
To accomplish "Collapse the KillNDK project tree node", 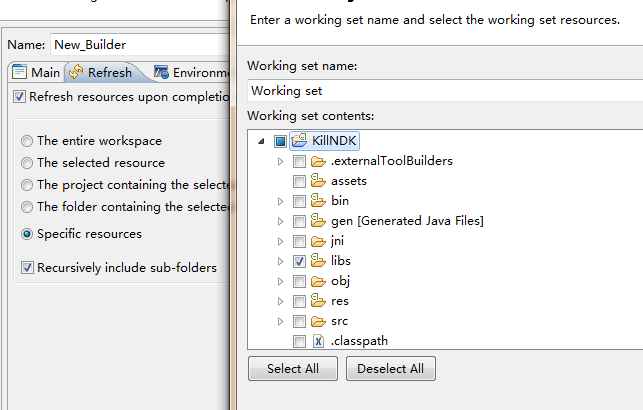I will [x=262, y=141].
